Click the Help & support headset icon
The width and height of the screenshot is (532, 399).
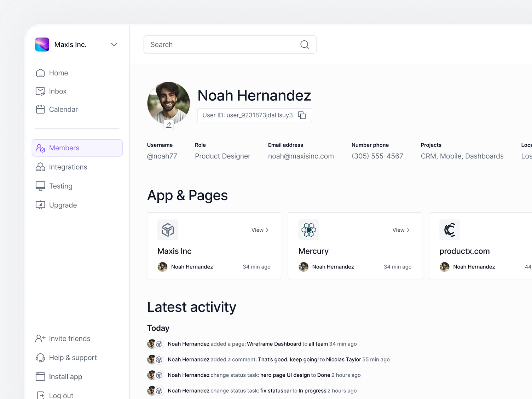(40, 358)
